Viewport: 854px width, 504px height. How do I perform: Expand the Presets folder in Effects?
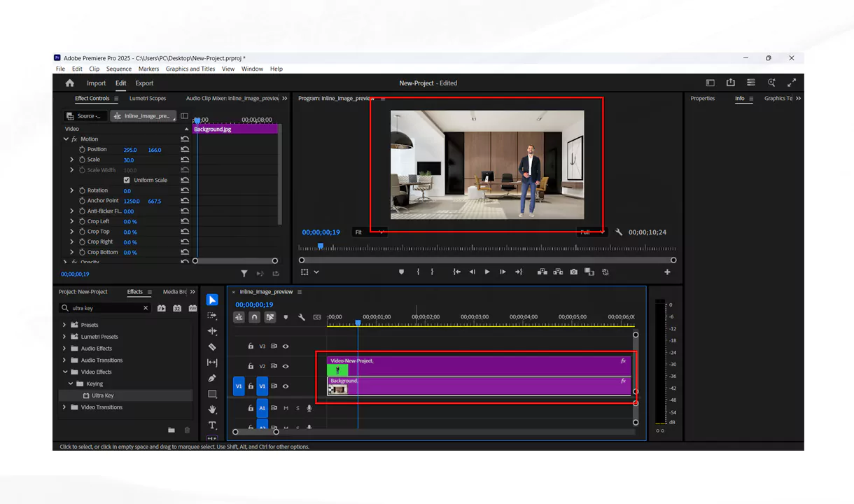click(64, 325)
